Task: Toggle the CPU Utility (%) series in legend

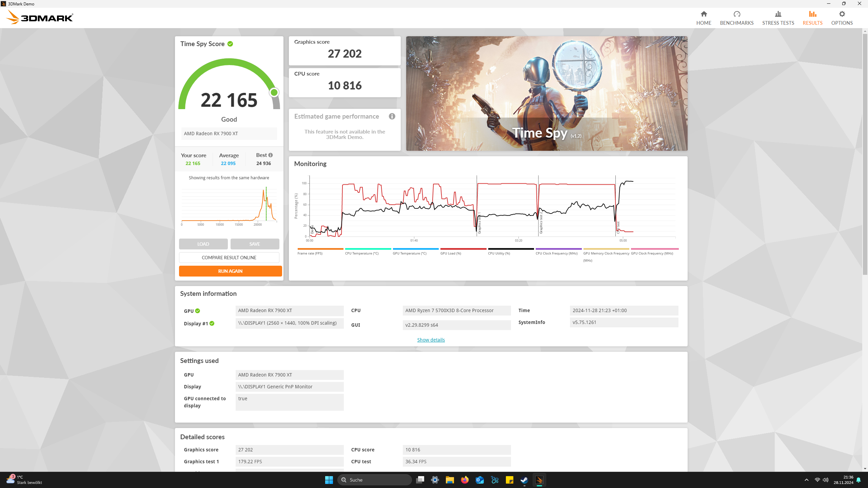Action: [x=499, y=253]
